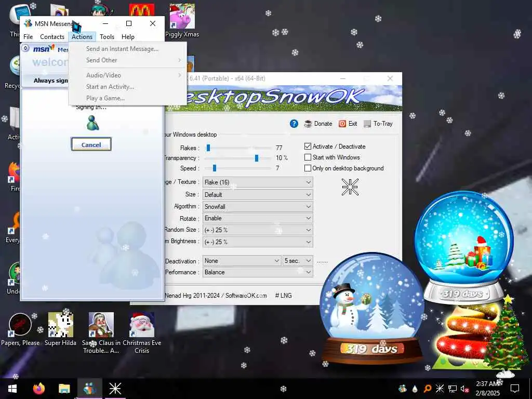Click the Speed slider track

pyautogui.click(x=237, y=168)
